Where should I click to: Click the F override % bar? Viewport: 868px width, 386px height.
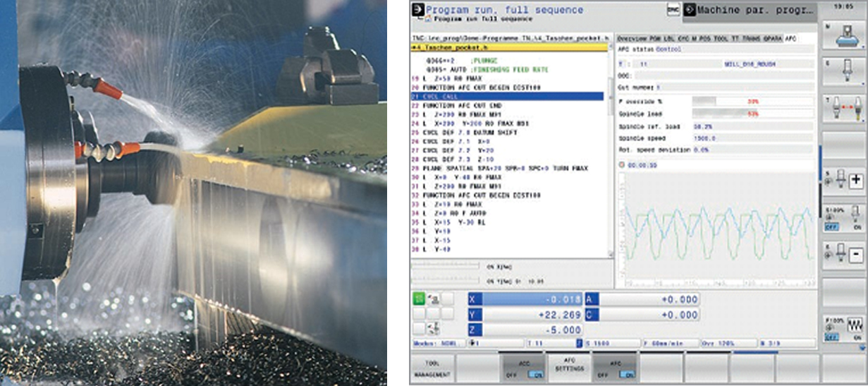click(752, 102)
